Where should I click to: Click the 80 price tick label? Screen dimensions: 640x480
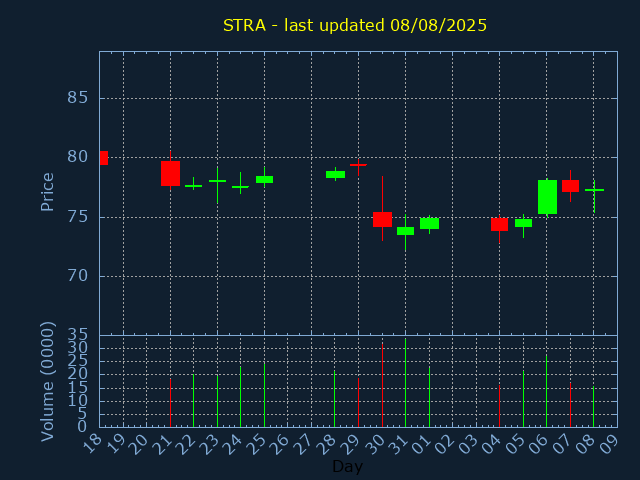(x=78, y=157)
